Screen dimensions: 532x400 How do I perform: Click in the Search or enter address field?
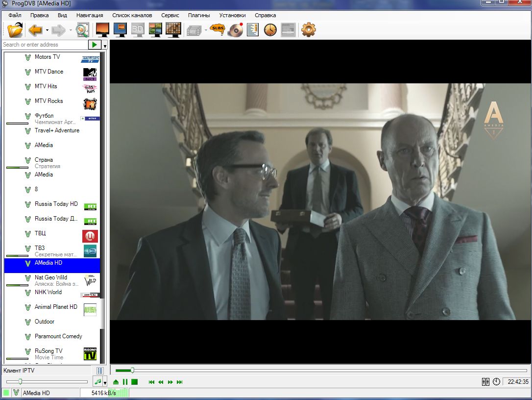pyautogui.click(x=45, y=45)
